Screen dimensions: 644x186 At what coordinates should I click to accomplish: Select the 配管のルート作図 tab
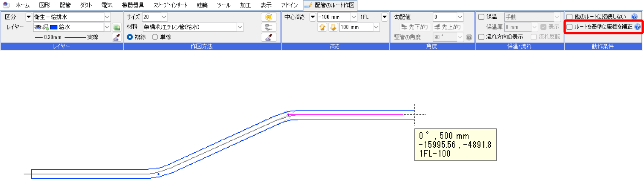pos(330,5)
